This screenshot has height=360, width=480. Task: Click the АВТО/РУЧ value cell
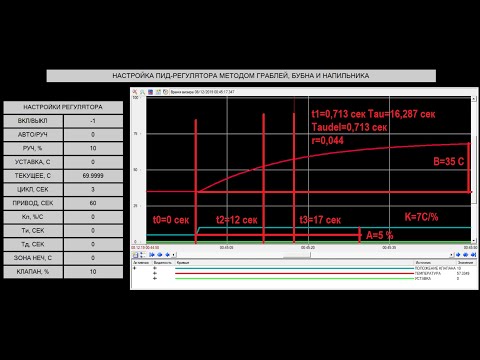(93, 134)
